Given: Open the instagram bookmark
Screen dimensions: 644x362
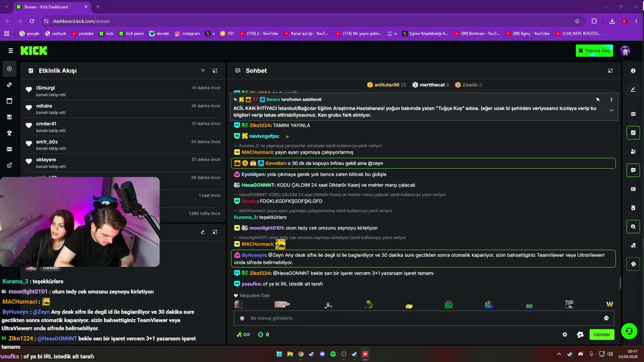Looking at the screenshot, I should coord(187,34).
